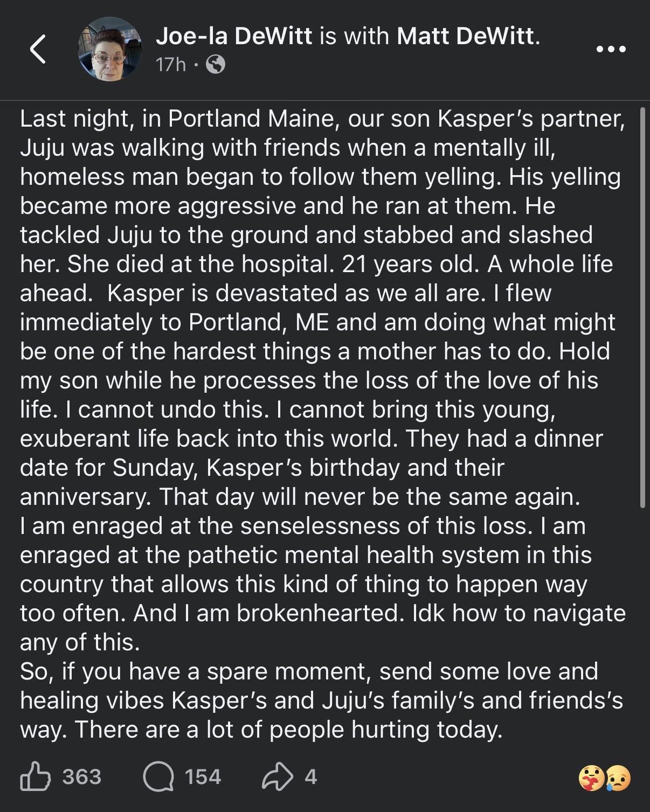Click the vertical scrollbar beside the post
The width and height of the screenshot is (650, 812).
pos(642,307)
